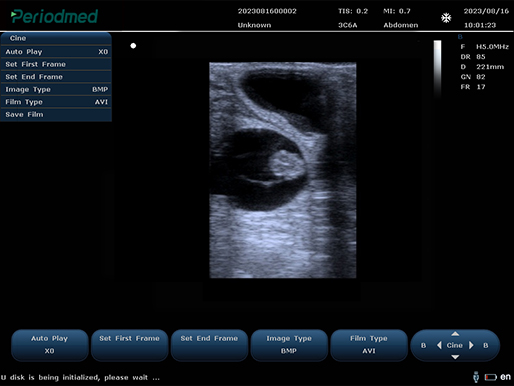Viewport: 514px width, 386px height.
Task: Toggle the 'en' language indicator
Action: [x=505, y=377]
